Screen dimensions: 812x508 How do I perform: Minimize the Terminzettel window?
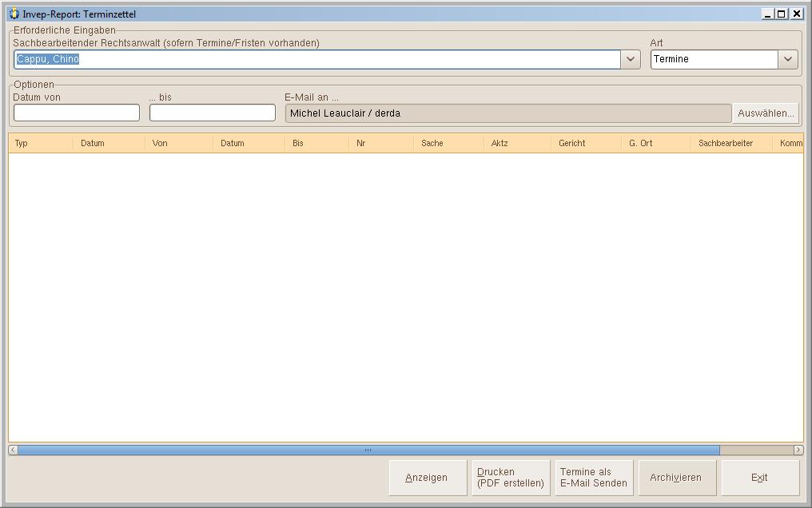pyautogui.click(x=768, y=14)
